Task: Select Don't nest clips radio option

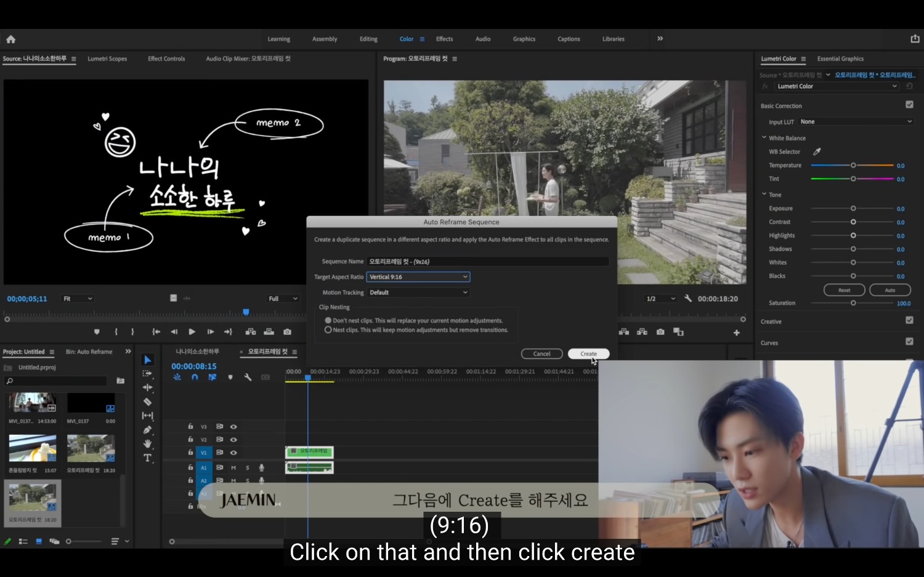Action: [x=328, y=320]
